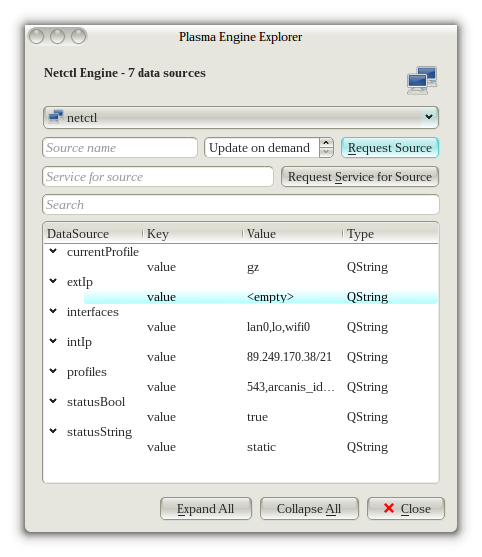Focus the Source name input field
482x557 pixels.
(120, 147)
